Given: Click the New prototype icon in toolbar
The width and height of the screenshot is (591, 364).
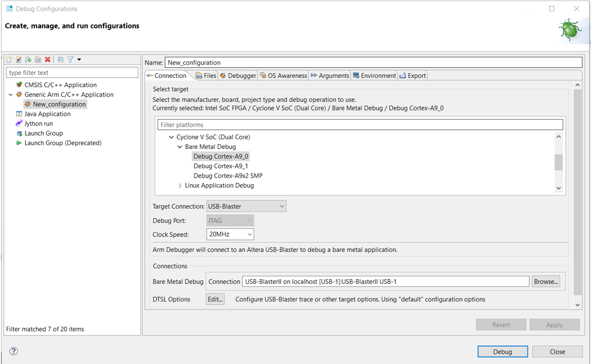Looking at the screenshot, I should coord(19,60).
